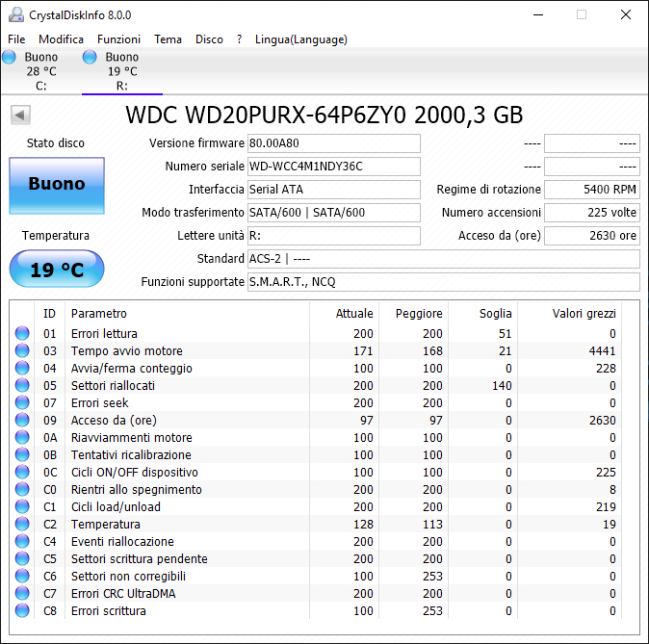The height and width of the screenshot is (644, 649).
Task: Click the Acceso da (ore) field 2630 ore
Action: click(592, 236)
